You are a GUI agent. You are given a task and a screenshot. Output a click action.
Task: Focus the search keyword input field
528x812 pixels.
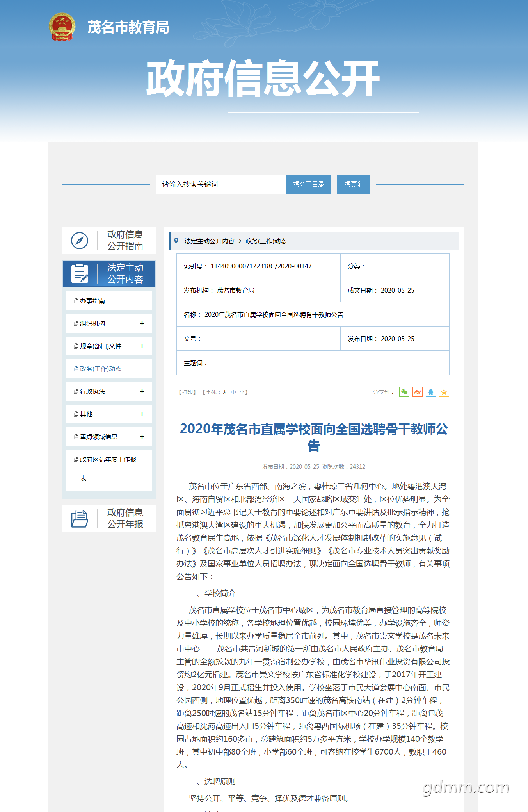tap(221, 184)
